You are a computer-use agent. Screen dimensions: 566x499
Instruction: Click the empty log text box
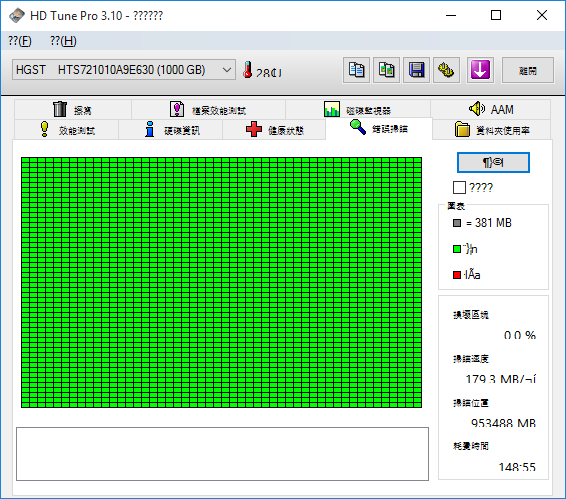click(222, 454)
